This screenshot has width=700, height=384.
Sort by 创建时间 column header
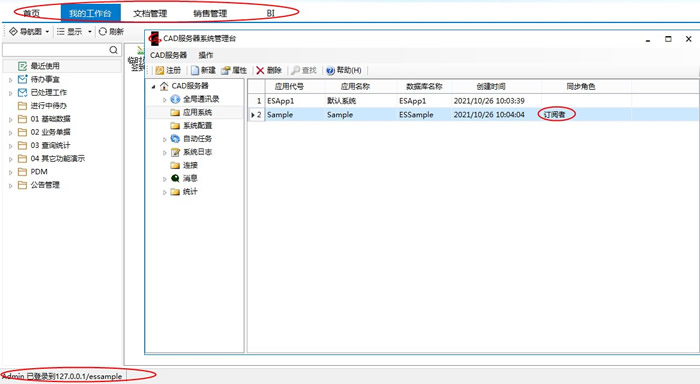(496, 87)
